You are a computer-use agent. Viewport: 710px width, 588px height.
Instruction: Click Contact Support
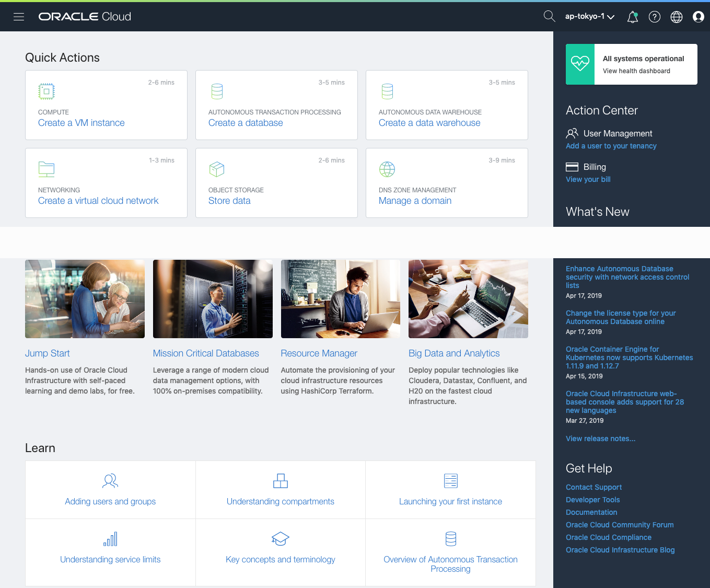(x=593, y=487)
